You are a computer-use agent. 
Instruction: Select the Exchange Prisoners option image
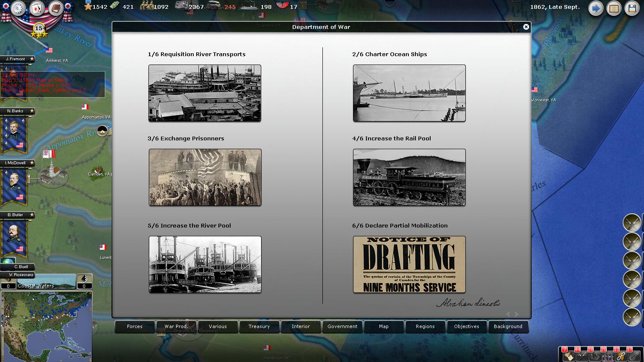click(x=205, y=177)
